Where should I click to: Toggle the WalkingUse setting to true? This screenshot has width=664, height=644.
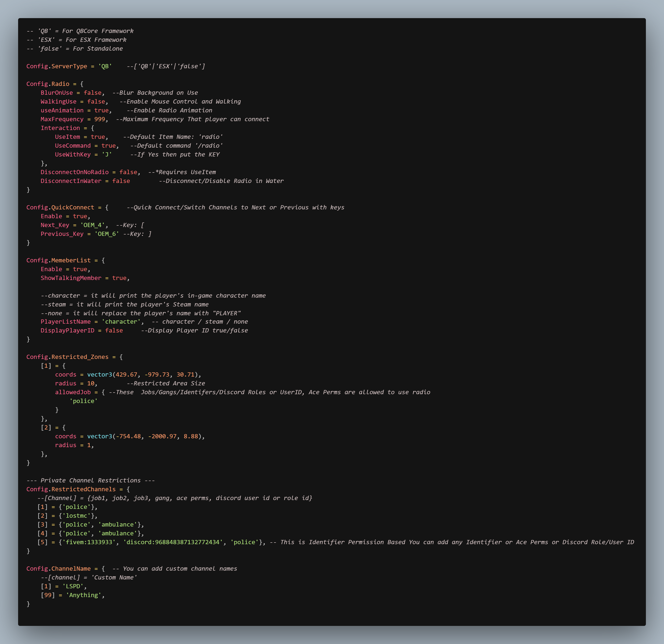pos(97,101)
